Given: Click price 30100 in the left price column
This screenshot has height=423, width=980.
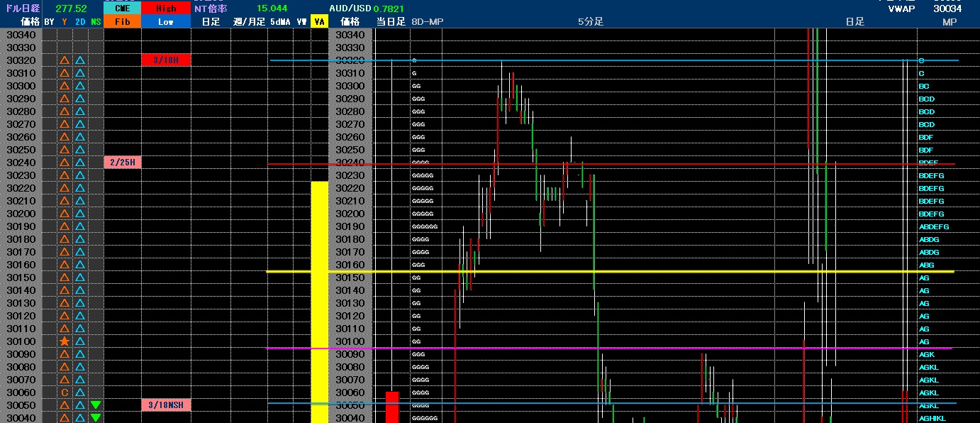Looking at the screenshot, I should click(x=21, y=341).
